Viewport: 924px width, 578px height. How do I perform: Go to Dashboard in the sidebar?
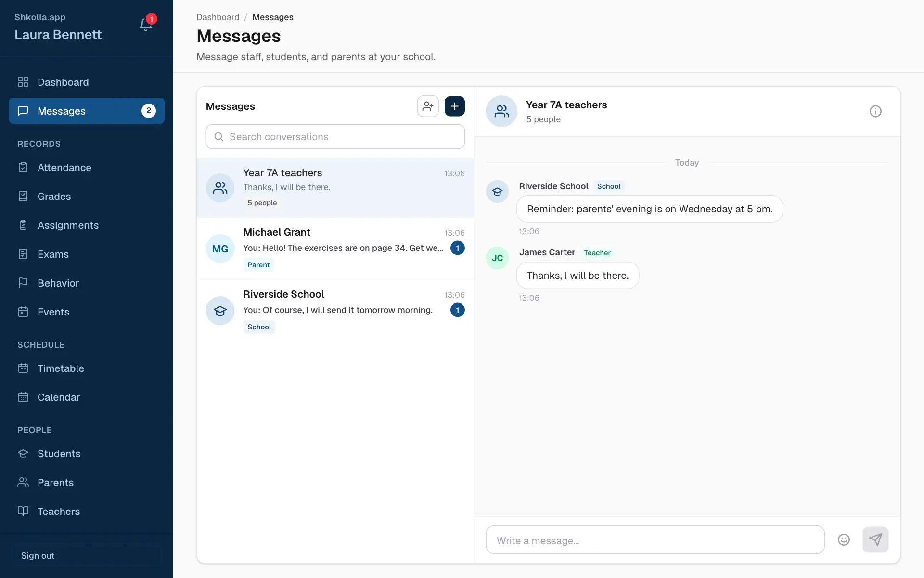coord(87,82)
